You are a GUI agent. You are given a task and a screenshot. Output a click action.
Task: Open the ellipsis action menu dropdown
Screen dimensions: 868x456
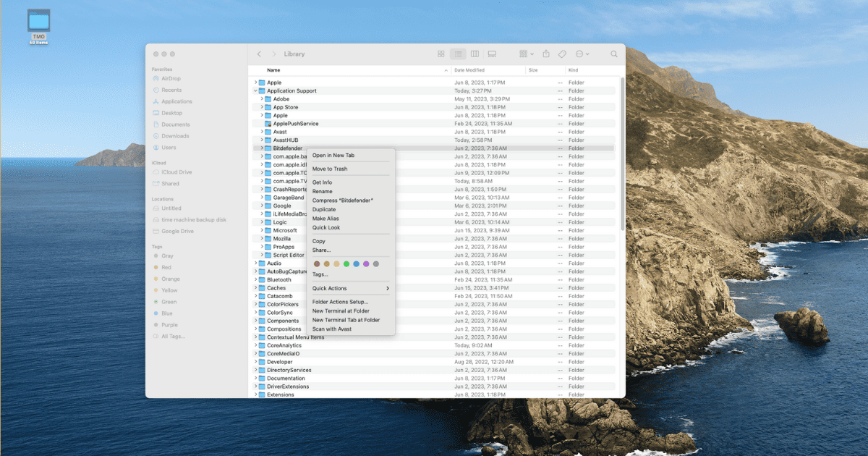pyautogui.click(x=582, y=54)
